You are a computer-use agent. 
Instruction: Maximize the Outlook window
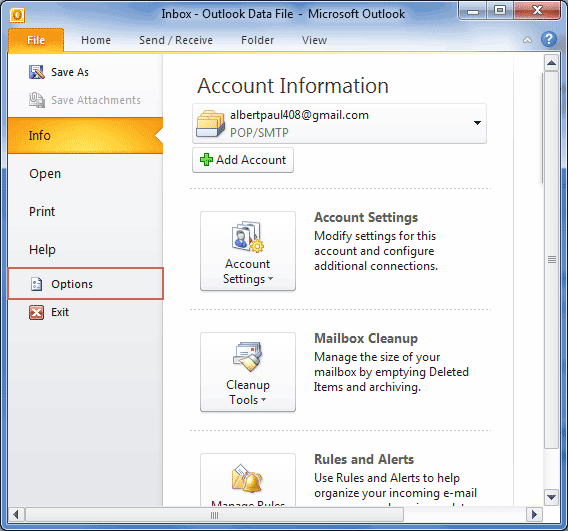[x=500, y=11]
